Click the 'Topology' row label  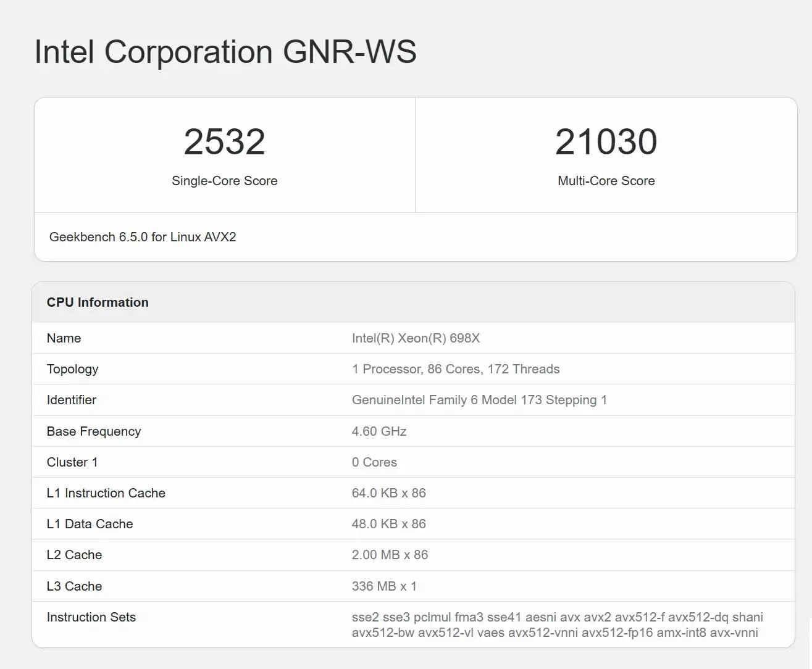[x=73, y=369]
